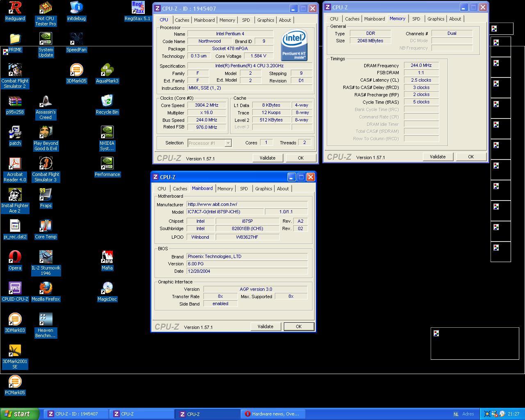Select Graphics tab in memory CPU-Z window
This screenshot has height=420, width=525.
(436, 19)
